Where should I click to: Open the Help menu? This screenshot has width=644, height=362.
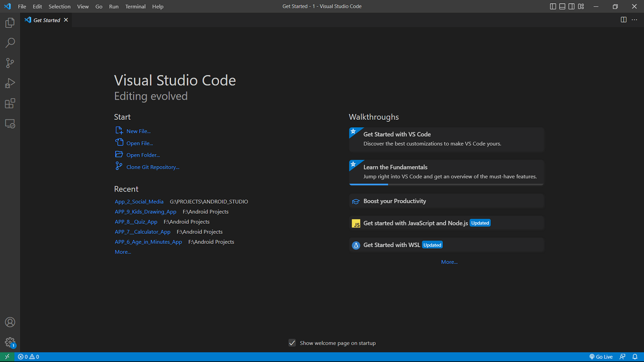(158, 7)
